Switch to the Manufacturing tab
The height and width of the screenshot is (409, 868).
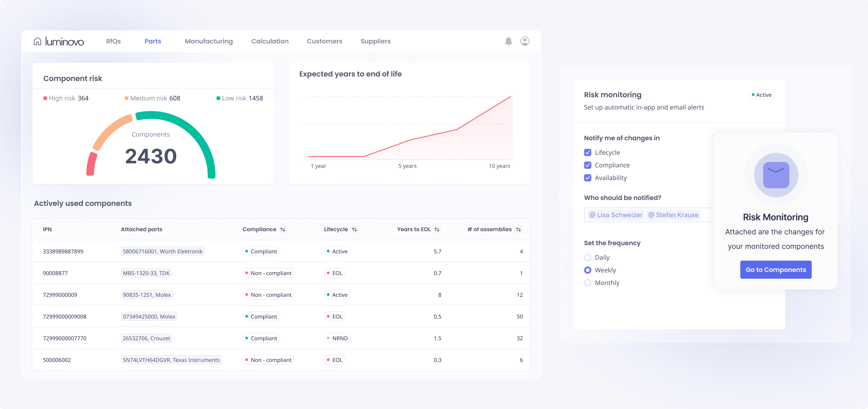[209, 41]
